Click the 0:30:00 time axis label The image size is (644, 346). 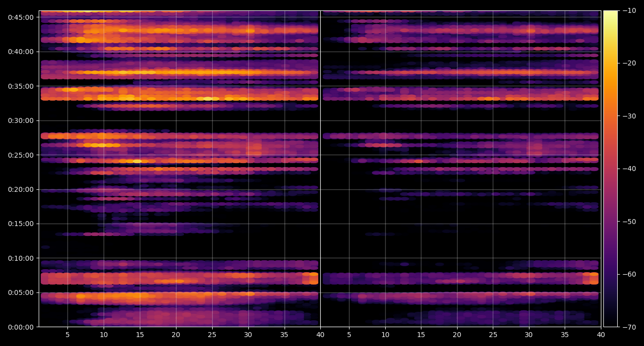(21, 120)
